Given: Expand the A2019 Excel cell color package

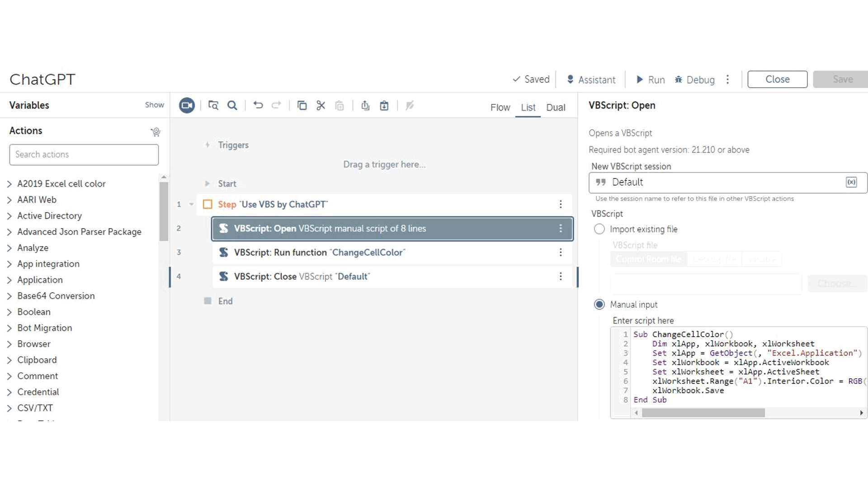Looking at the screenshot, I should click(x=9, y=184).
